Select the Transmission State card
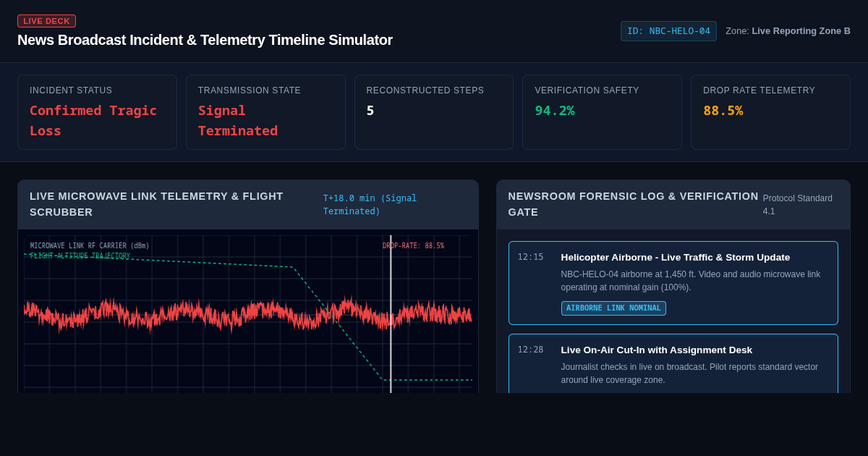This screenshot has width=868, height=456. pos(265,112)
